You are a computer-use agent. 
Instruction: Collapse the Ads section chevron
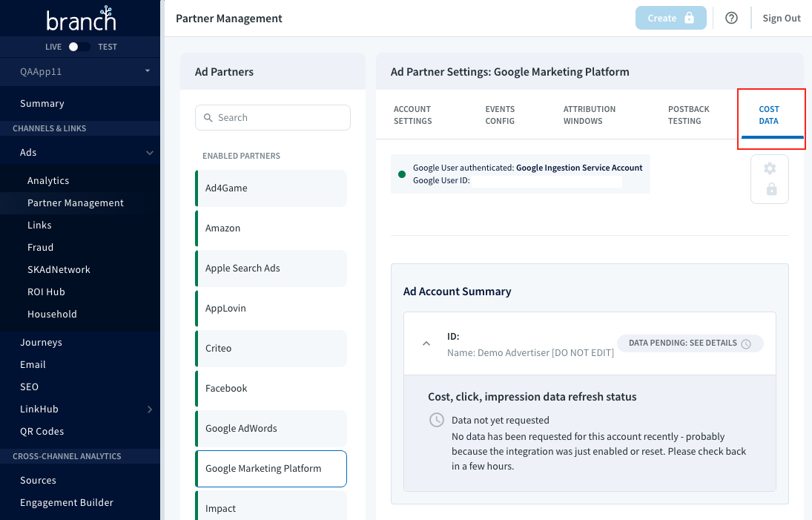(150, 153)
